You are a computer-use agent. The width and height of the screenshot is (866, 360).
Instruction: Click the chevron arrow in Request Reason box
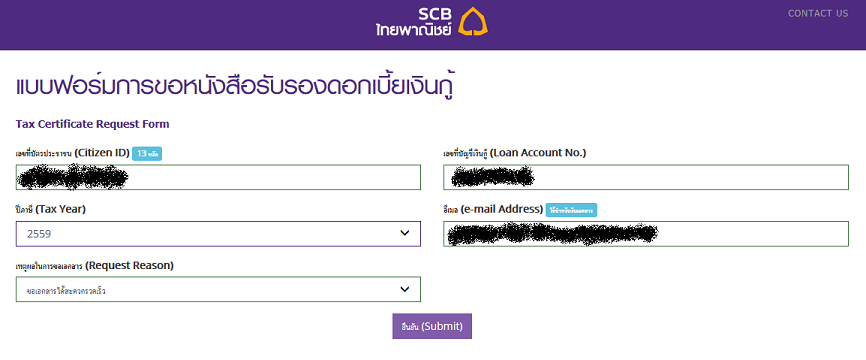point(405,289)
